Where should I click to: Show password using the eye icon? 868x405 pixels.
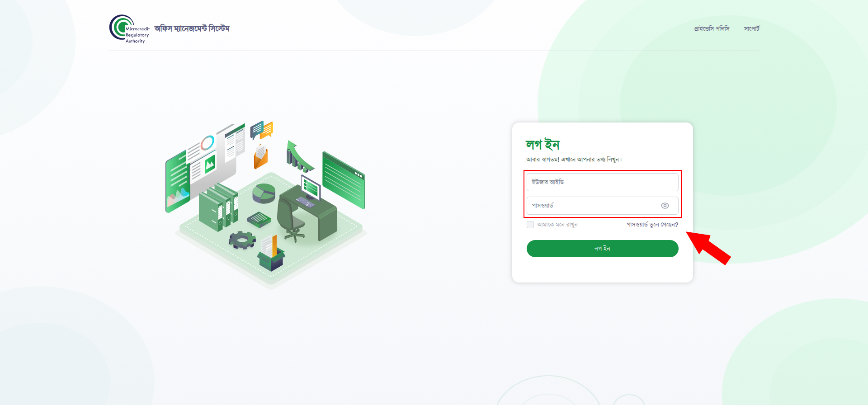[x=665, y=206]
